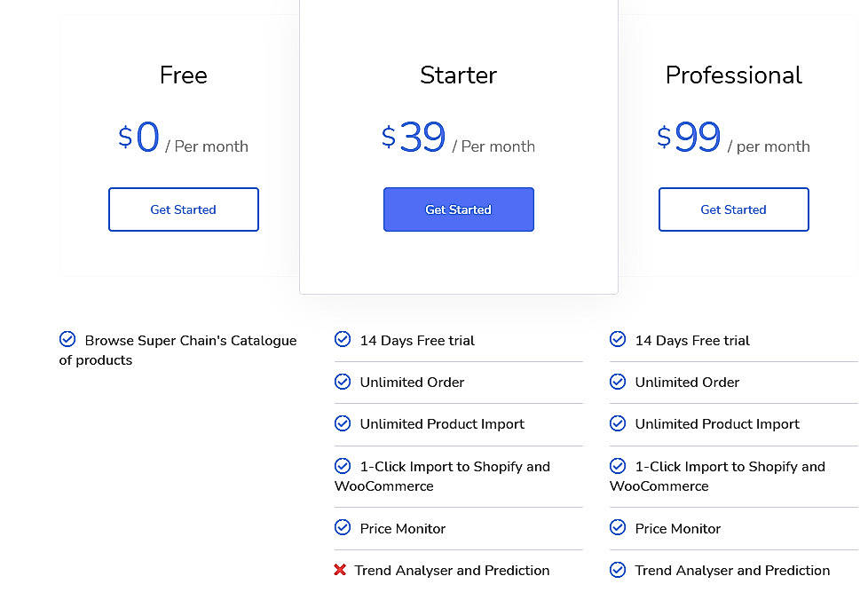Click Get Started on the Professional plan
Screen dimensions: 868x600
click(733, 209)
